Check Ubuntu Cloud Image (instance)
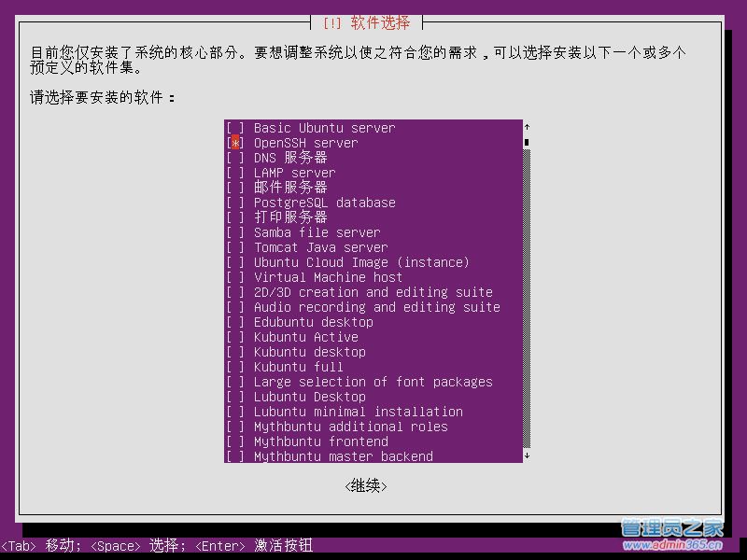The height and width of the screenshot is (560, 747). [235, 262]
